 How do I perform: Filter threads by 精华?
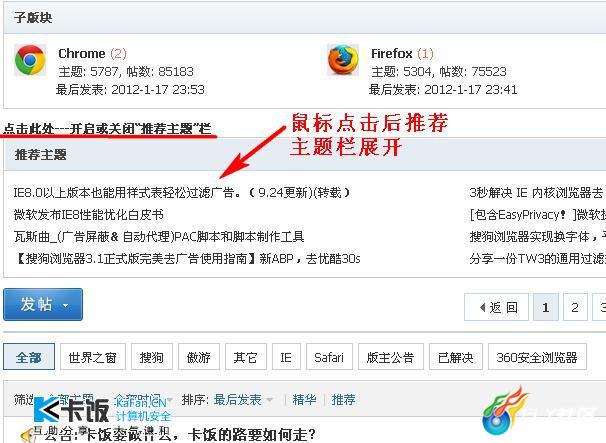click(x=304, y=399)
